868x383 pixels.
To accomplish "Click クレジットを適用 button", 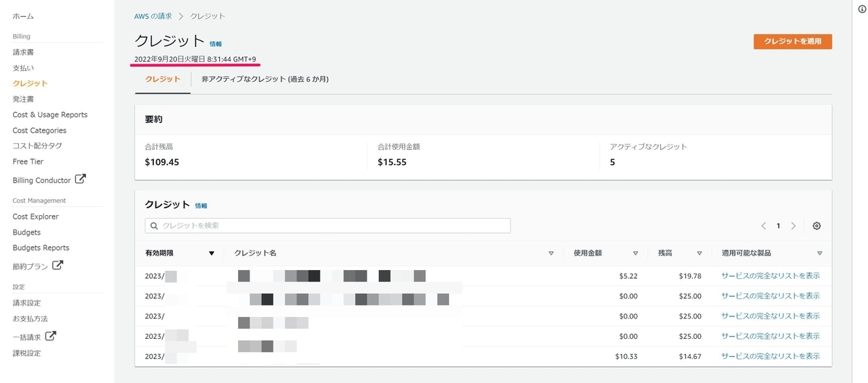I will 793,41.
